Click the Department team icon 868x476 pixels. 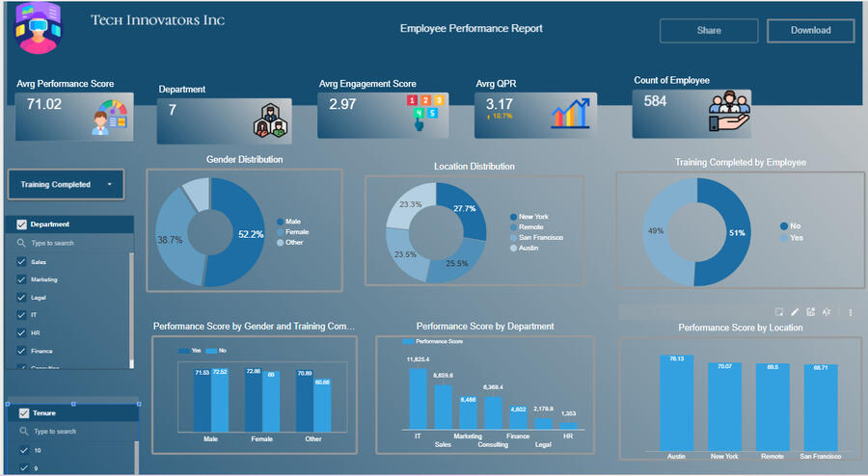(x=270, y=122)
